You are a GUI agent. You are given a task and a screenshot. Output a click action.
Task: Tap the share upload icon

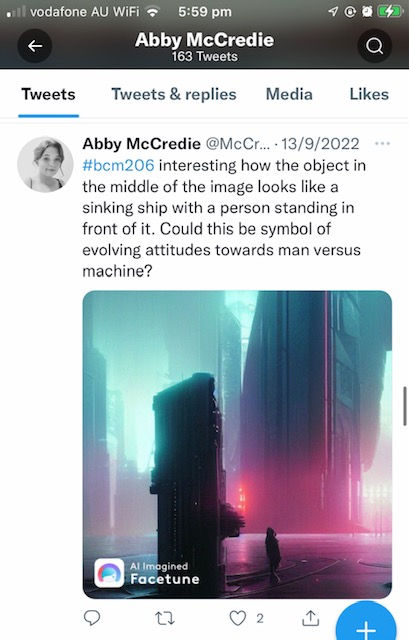tap(310, 618)
